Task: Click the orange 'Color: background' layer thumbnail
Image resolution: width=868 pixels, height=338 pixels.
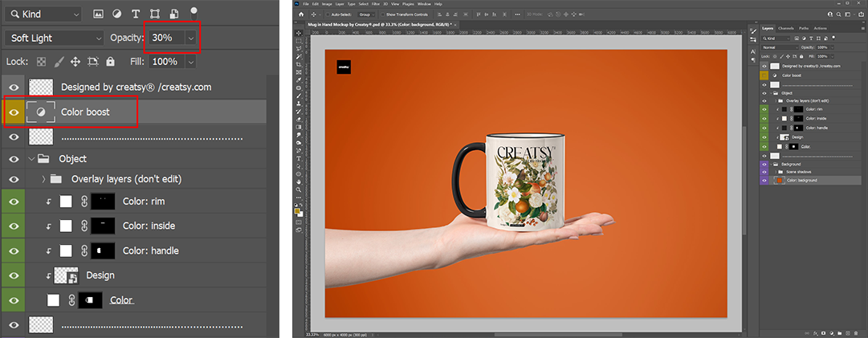Action: [x=780, y=181]
